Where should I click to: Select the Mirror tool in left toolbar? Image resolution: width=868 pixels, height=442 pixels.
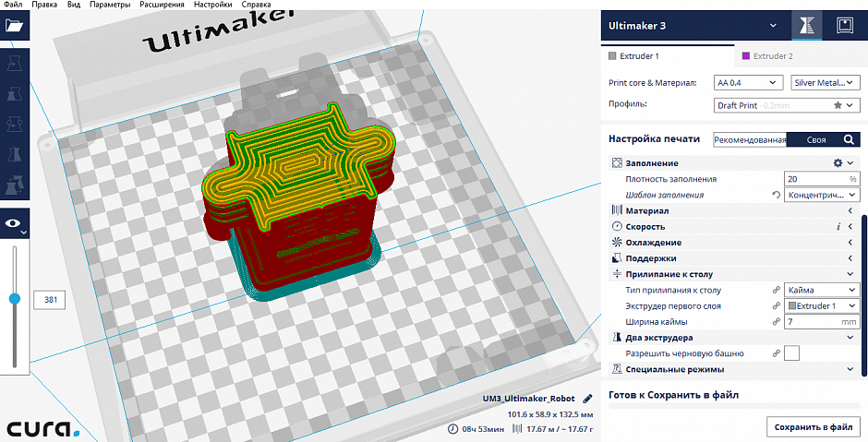pos(15,155)
